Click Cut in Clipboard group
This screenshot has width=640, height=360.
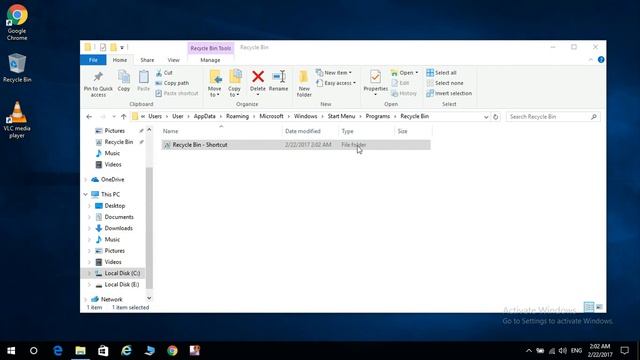[164, 73]
